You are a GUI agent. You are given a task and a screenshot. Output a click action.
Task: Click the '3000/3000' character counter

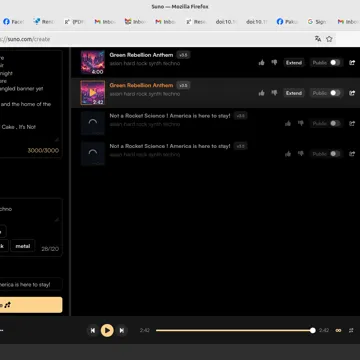point(43,150)
